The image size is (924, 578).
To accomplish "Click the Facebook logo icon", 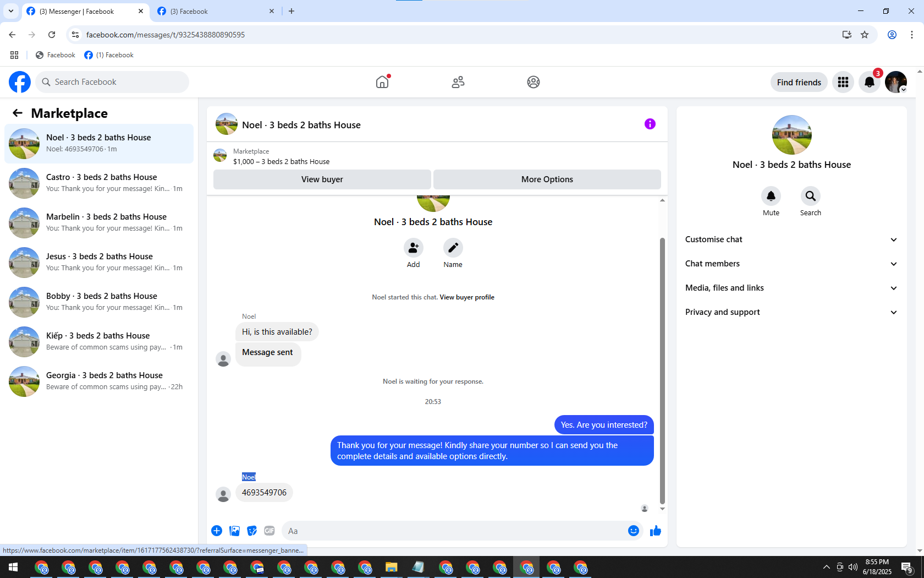I will (x=20, y=82).
